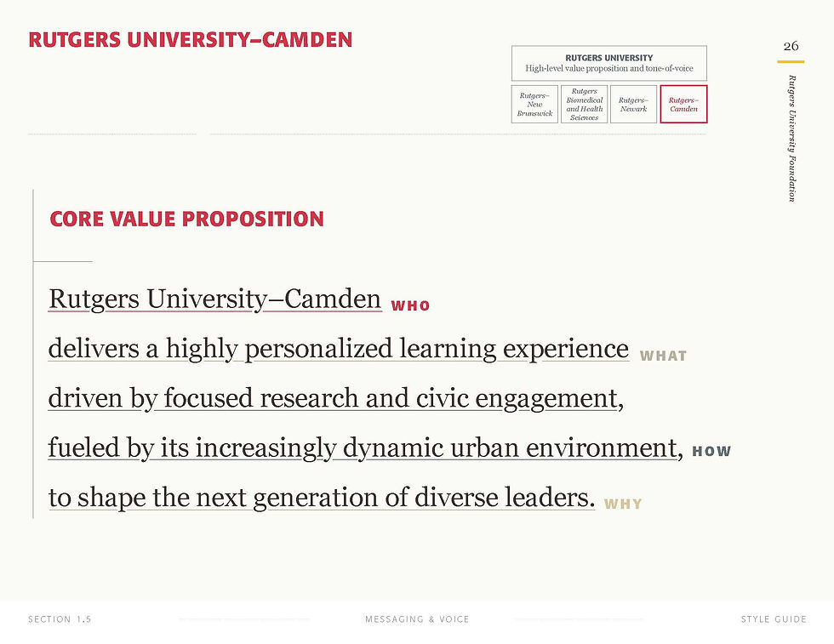This screenshot has width=834, height=644.
Task: Click Rutgers Biomedical and Health Sciences box
Action: click(x=584, y=104)
